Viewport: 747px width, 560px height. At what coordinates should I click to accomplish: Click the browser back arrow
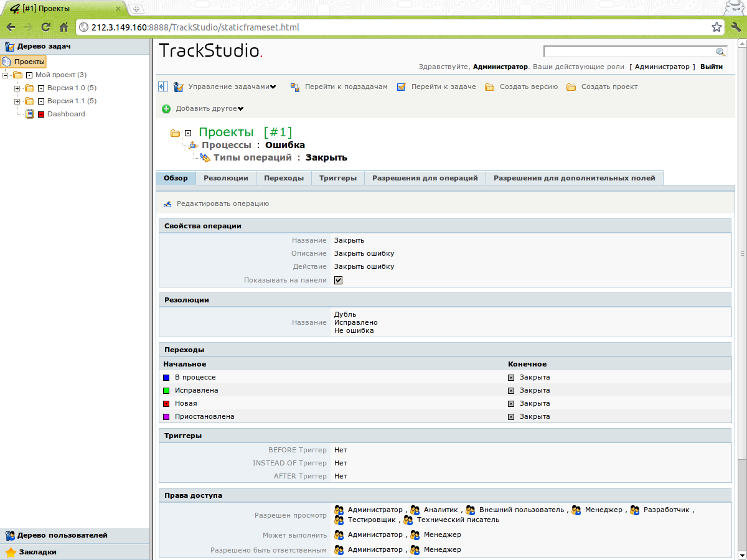click(11, 27)
